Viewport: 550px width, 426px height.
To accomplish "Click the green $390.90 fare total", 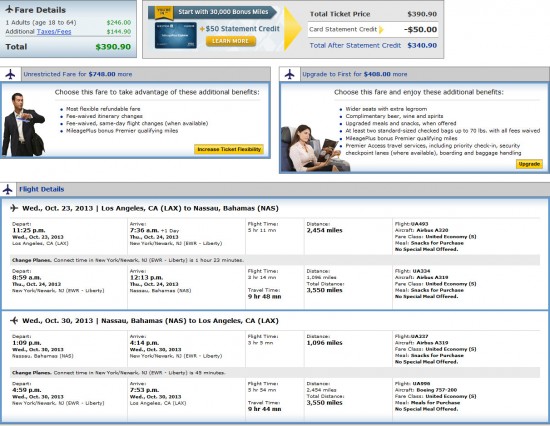I will 113,47.
